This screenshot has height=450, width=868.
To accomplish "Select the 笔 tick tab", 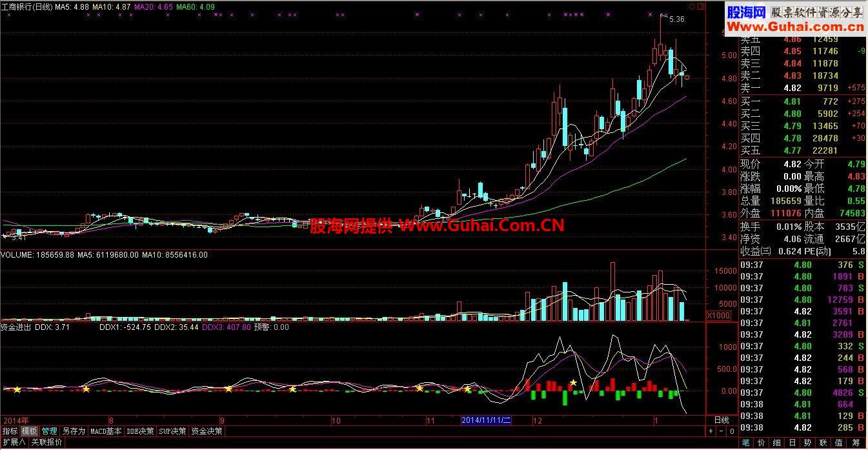I will (746, 443).
